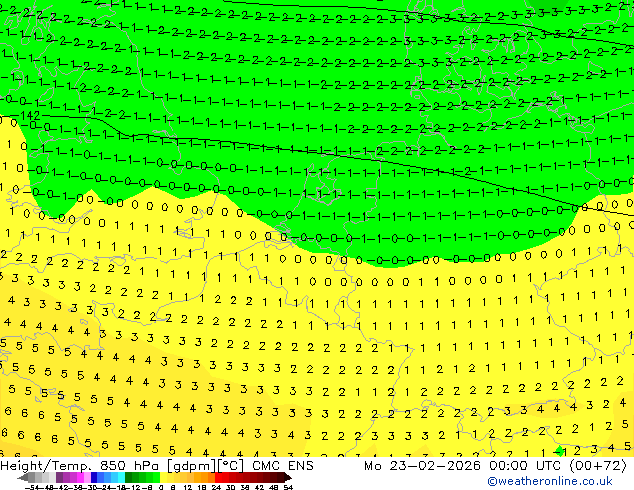Screen dimensions: 634x490
Task: Click the grey left arrow end of legend
Action: 23,478
